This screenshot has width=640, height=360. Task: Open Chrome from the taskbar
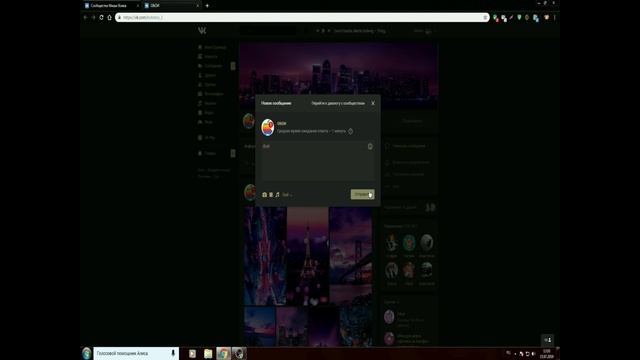pos(223,353)
